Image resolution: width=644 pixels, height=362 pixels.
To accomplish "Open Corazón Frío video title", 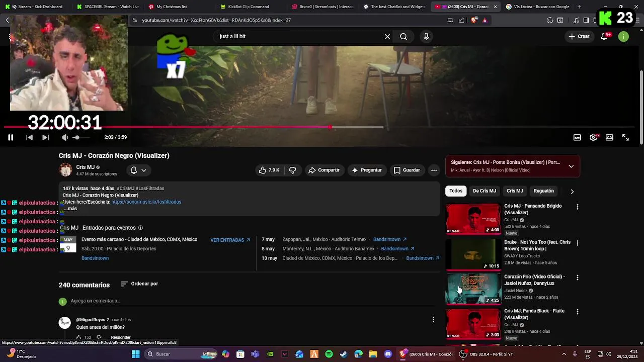I will [x=534, y=280].
